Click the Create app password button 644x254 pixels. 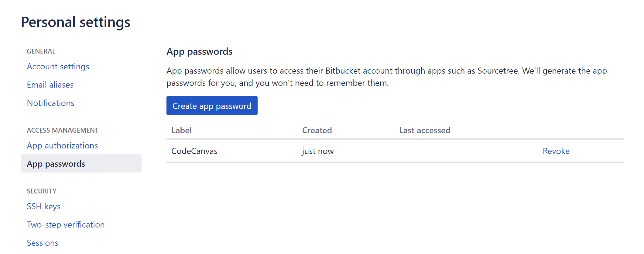coord(212,106)
